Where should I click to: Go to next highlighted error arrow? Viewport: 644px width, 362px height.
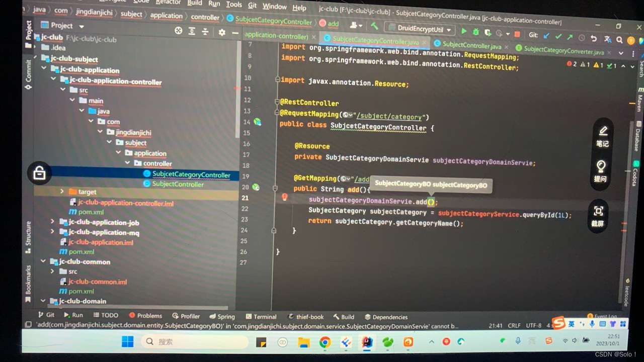(x=632, y=65)
